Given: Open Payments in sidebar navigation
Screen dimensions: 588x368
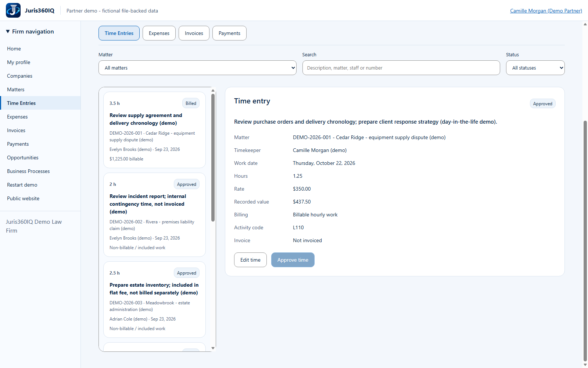Looking at the screenshot, I should tap(40, 144).
